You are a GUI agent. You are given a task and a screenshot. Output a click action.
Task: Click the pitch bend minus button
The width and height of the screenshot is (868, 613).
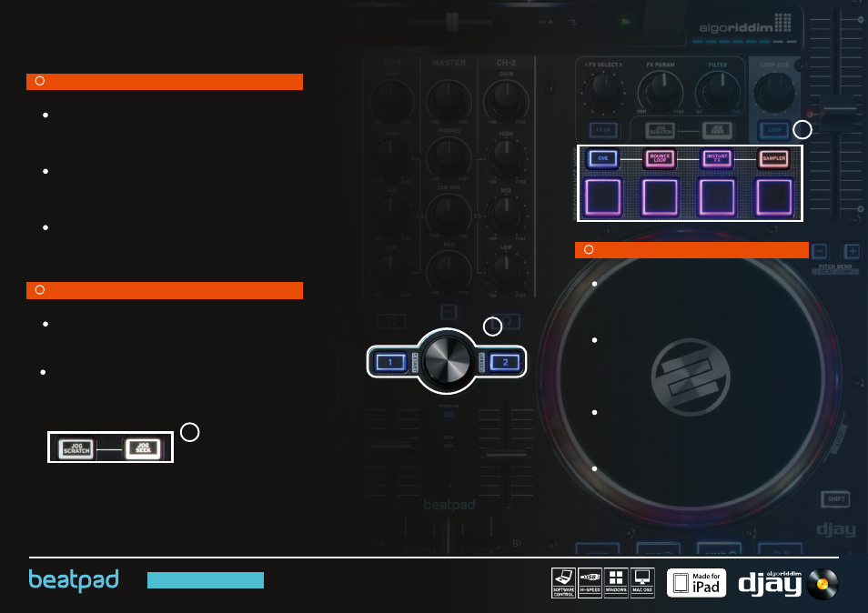[x=820, y=251]
